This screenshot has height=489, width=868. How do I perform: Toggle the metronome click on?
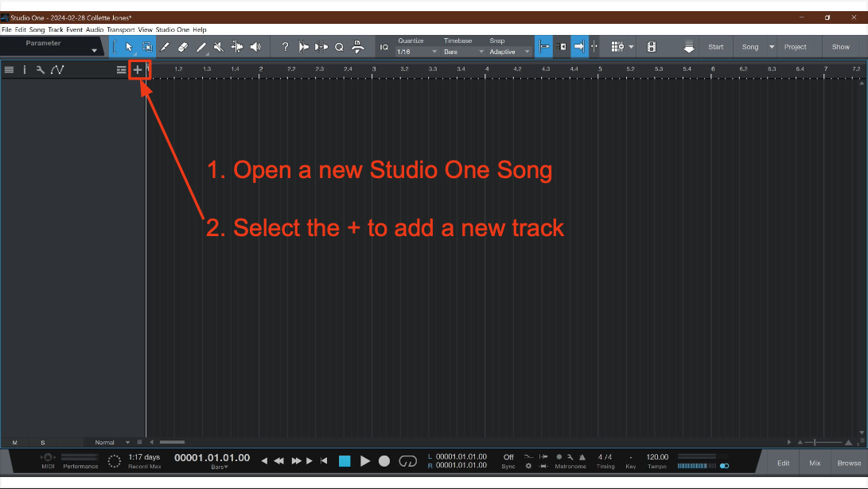pyautogui.click(x=559, y=457)
